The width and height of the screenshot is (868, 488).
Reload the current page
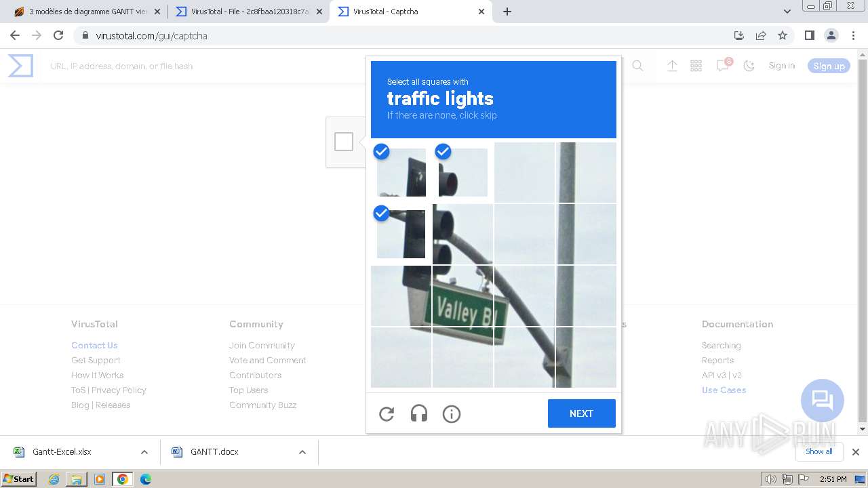click(x=58, y=35)
